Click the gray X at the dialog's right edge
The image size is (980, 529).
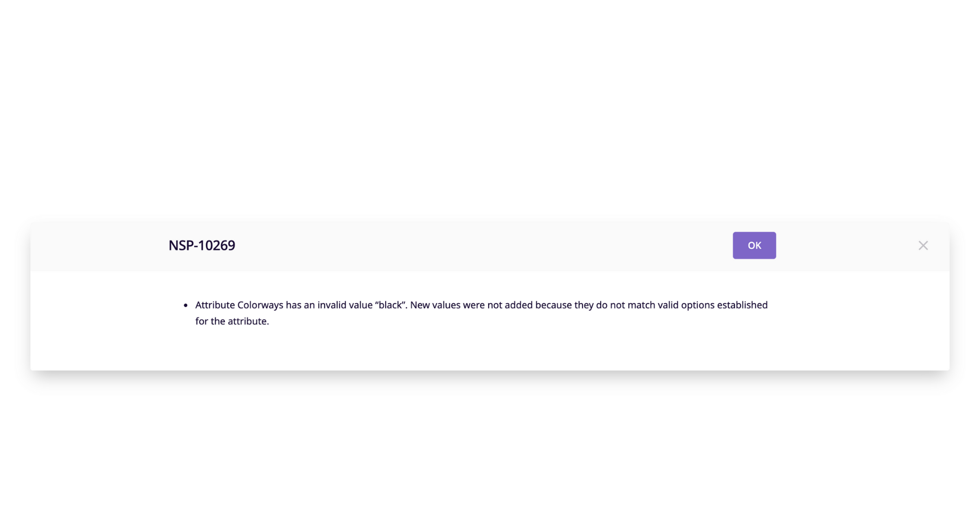923,245
